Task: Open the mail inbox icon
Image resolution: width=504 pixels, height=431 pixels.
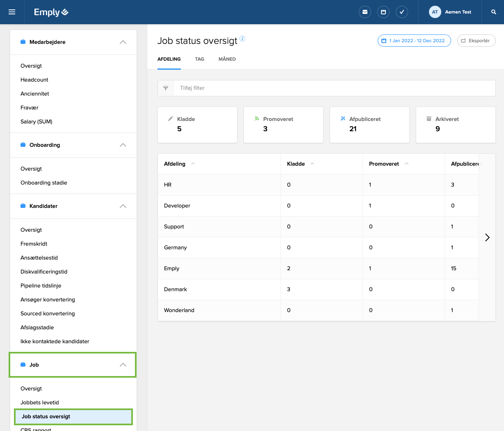Action: coord(365,12)
